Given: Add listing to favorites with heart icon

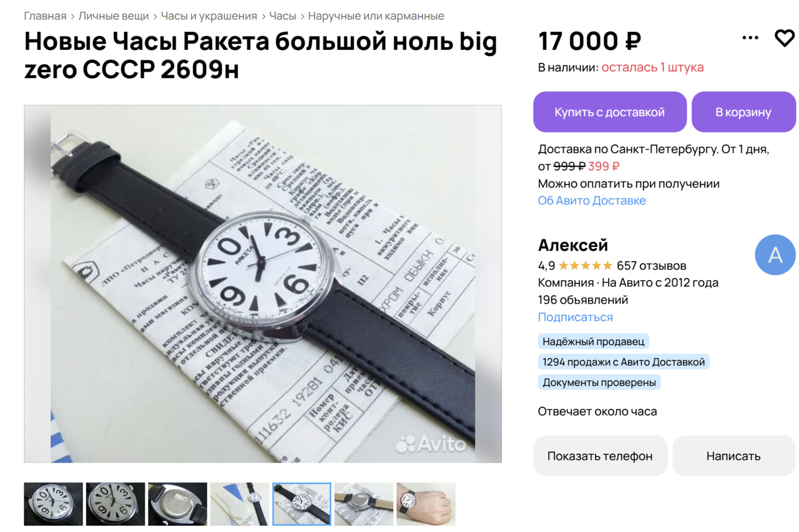Looking at the screenshot, I should coord(784,38).
